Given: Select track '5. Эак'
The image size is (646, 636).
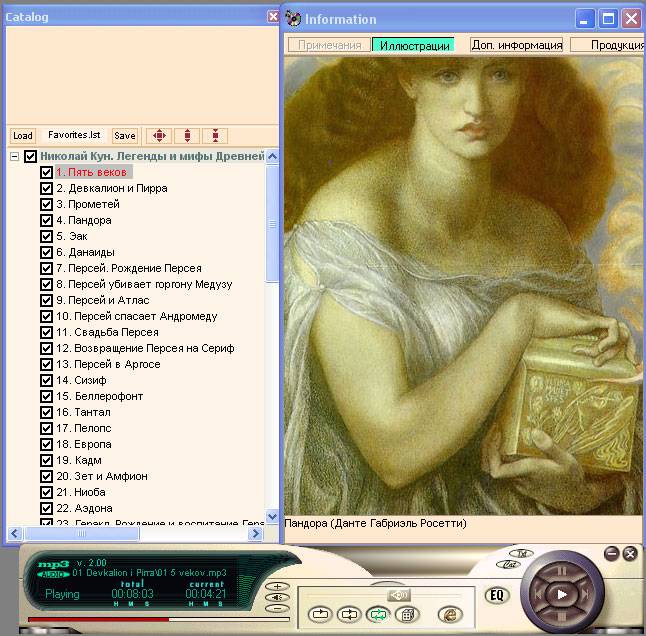Looking at the screenshot, I should (72, 236).
